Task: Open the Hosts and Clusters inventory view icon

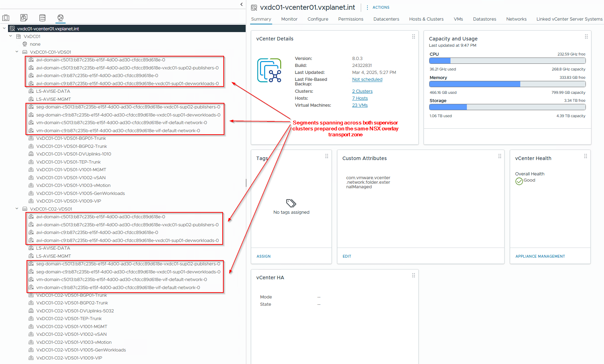Action: [6, 18]
